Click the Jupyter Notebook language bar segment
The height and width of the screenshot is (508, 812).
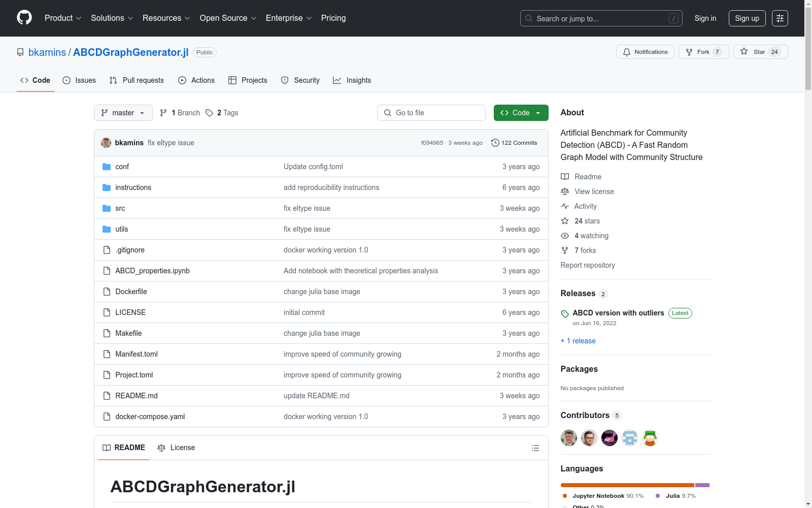pyautogui.click(x=627, y=485)
